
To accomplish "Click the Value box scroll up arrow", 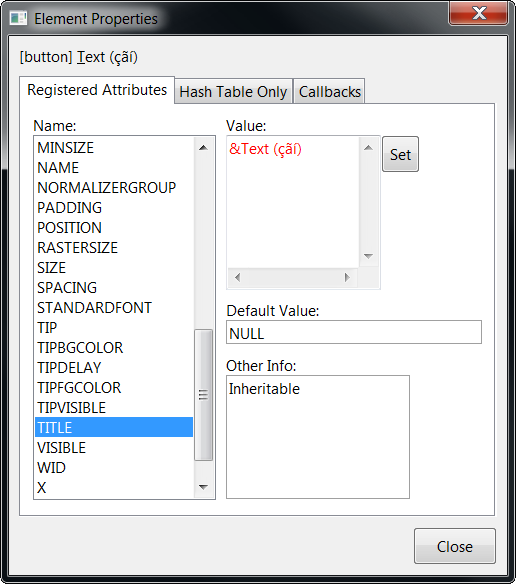I will coord(368,148).
